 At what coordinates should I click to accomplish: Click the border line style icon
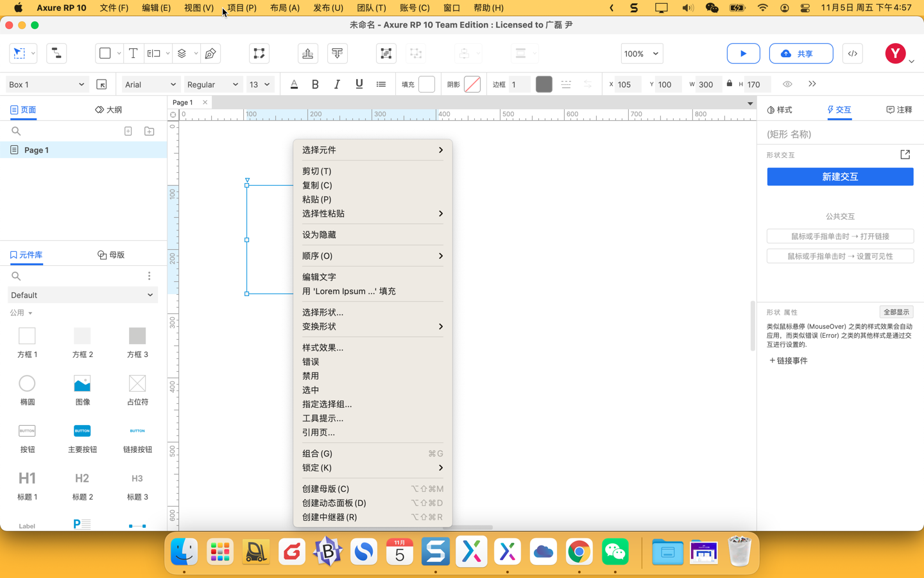click(x=566, y=84)
